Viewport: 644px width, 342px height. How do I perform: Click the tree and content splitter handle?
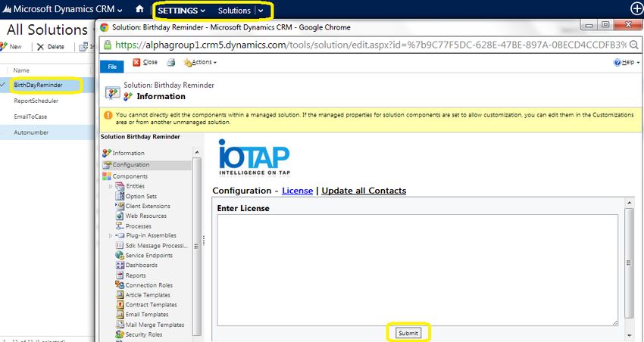204,241
